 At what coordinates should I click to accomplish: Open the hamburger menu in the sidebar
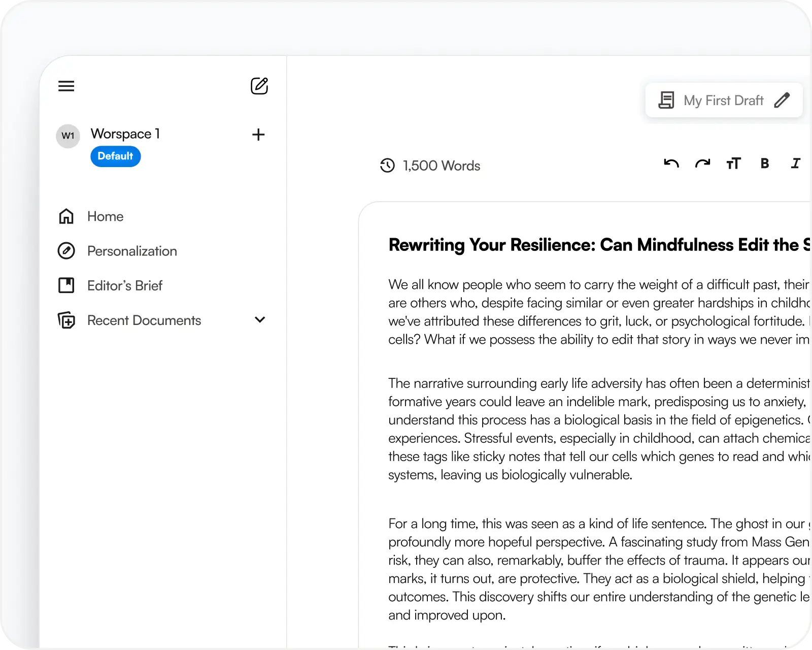(66, 86)
